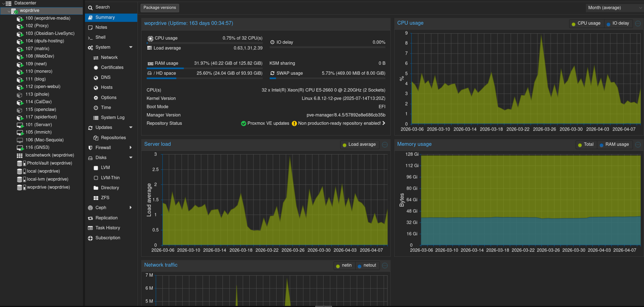644x307 pixels.
Task: Click the Repositories files icon
Action: (x=96, y=138)
